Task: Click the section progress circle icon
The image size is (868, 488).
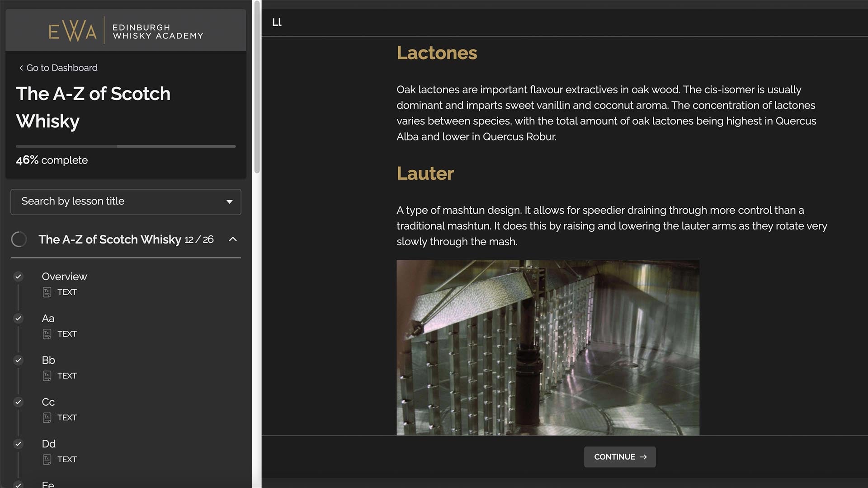Action: pyautogui.click(x=19, y=239)
